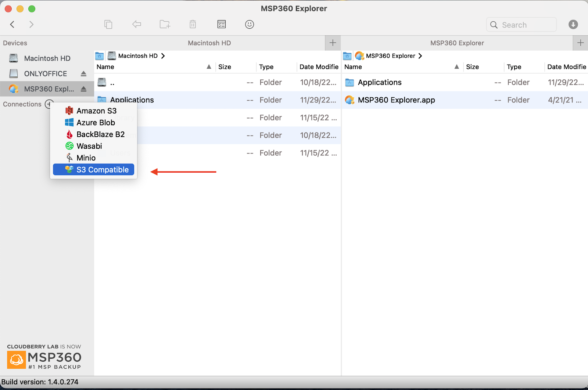
Task: Click left pane root folder icon
Action: (100, 56)
